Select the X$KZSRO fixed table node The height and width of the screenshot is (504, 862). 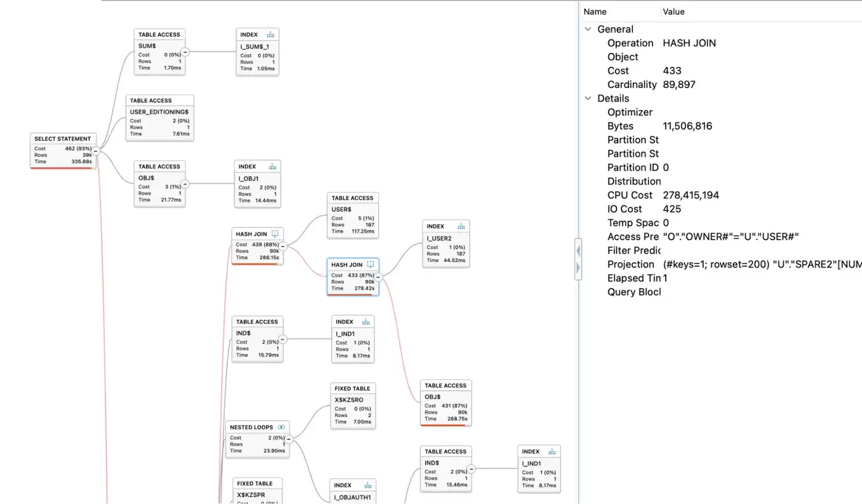pyautogui.click(x=353, y=406)
